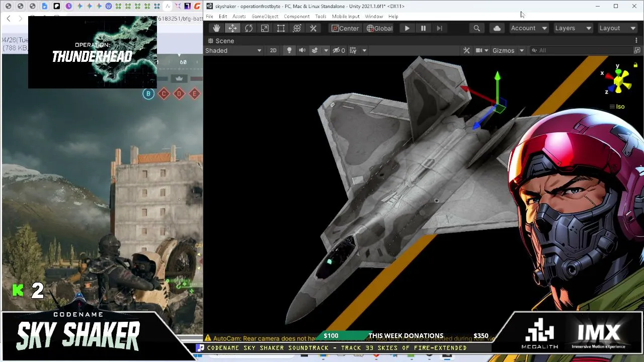
Task: Open the Google Docs browser tab
Action: coord(44,6)
